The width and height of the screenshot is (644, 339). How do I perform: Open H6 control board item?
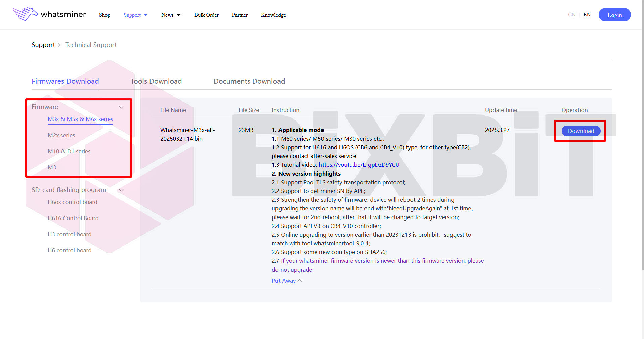(70, 250)
